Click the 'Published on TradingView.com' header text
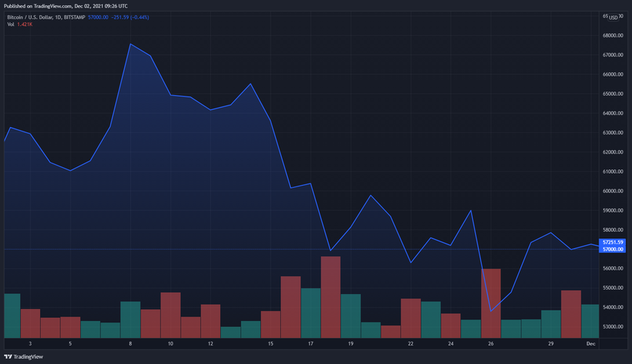Viewport: 632px width, 364px height. (65, 6)
